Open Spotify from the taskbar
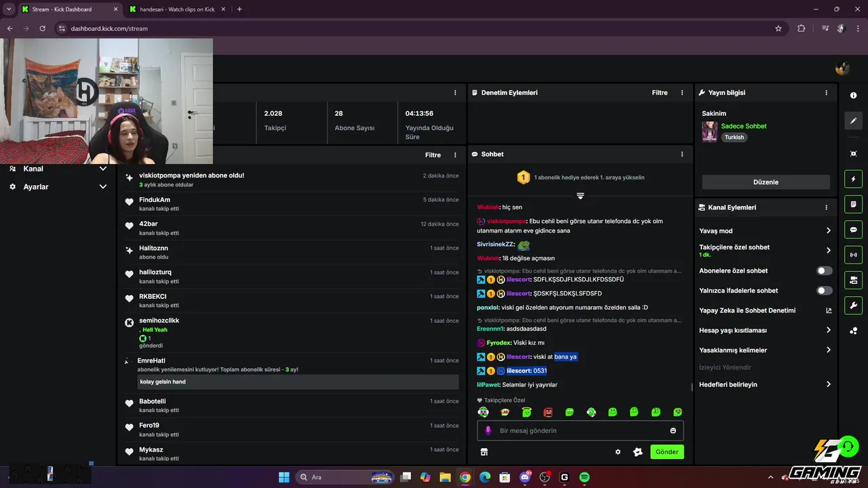 pyautogui.click(x=585, y=477)
